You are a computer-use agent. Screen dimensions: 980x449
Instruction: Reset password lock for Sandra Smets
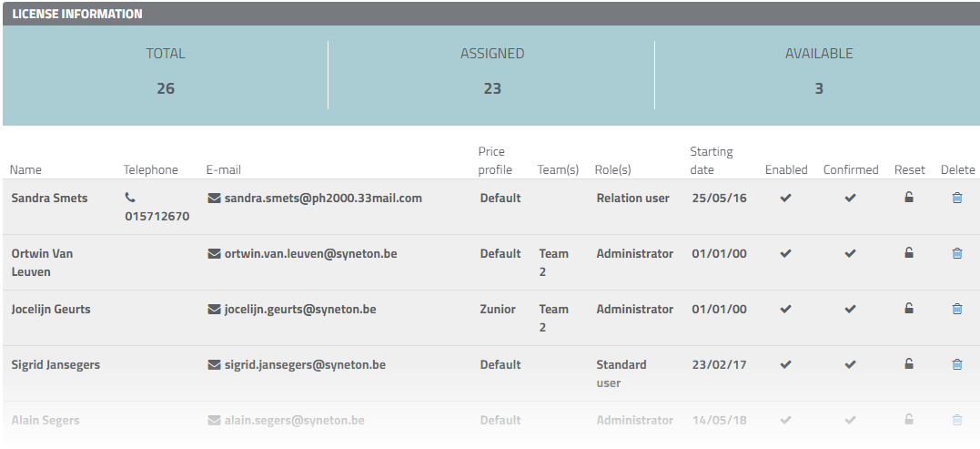908,198
